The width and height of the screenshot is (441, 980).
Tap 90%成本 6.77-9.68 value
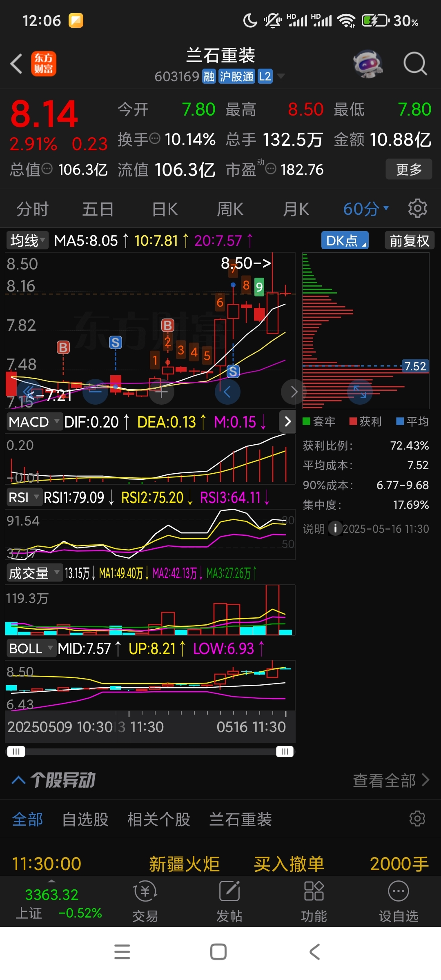[x=402, y=485]
